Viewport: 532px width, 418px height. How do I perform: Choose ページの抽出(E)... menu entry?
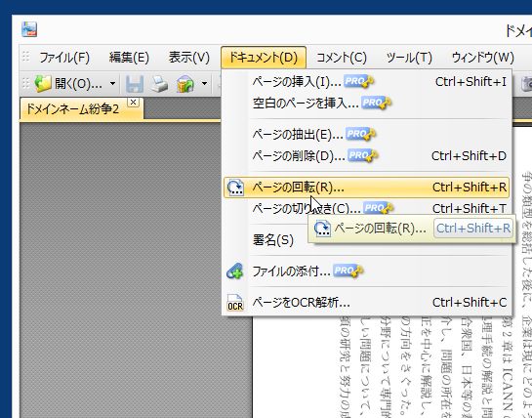pos(366,135)
